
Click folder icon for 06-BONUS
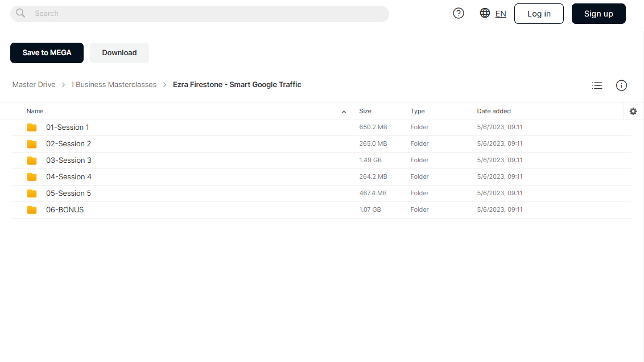point(32,209)
